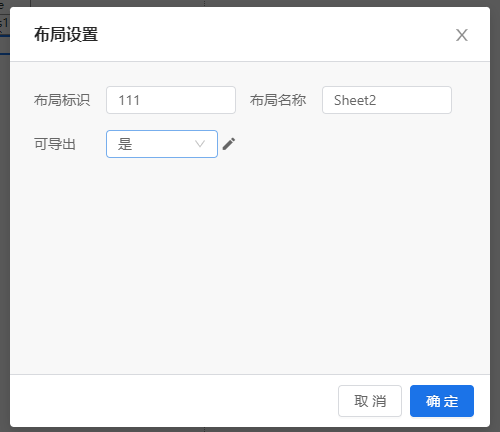Click the dimmed backdrop outside the dialog
The height and width of the screenshot is (432, 500).
(495, 217)
